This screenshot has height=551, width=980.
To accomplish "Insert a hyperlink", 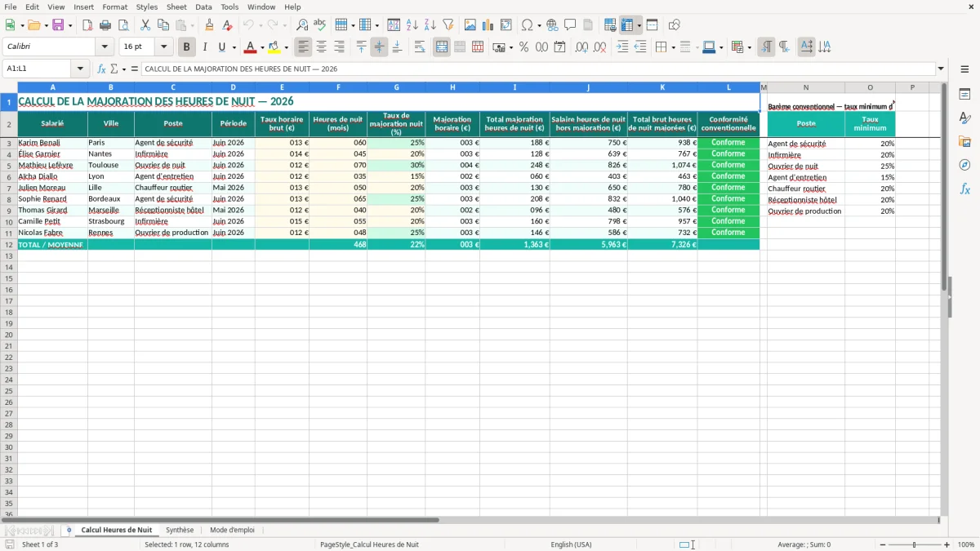I will pos(552,25).
